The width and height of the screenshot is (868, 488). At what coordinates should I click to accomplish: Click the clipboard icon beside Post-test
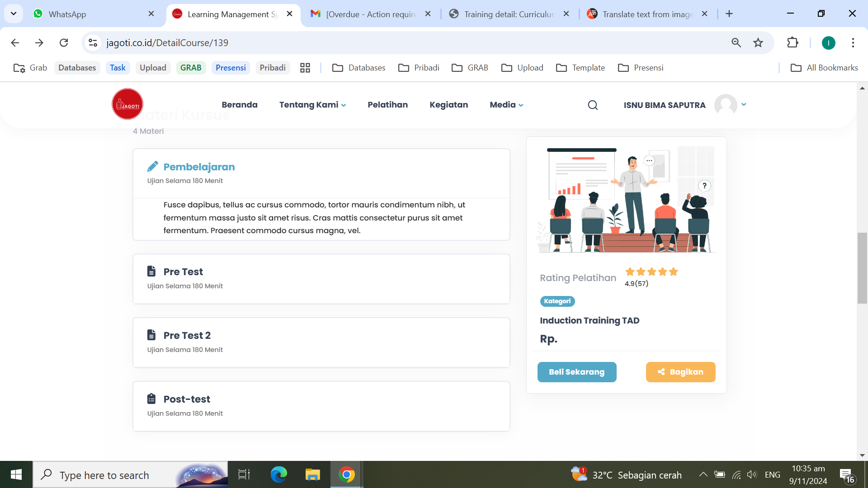tap(151, 399)
